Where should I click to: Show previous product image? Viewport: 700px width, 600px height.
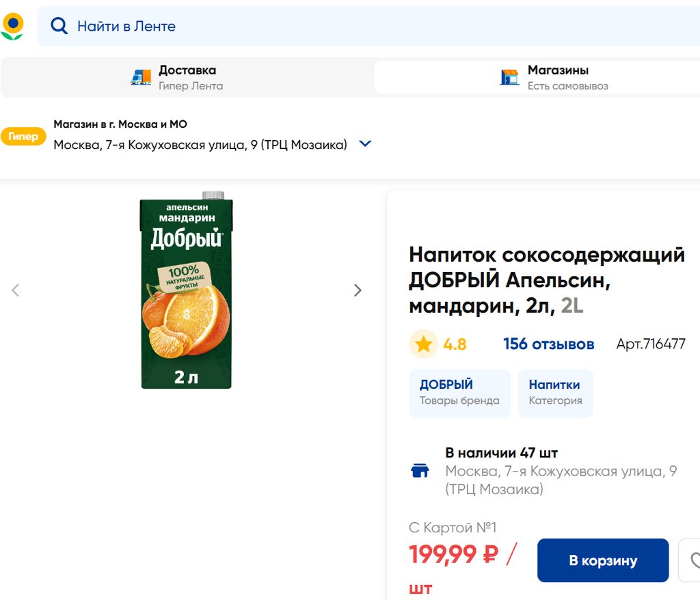pos(16,290)
